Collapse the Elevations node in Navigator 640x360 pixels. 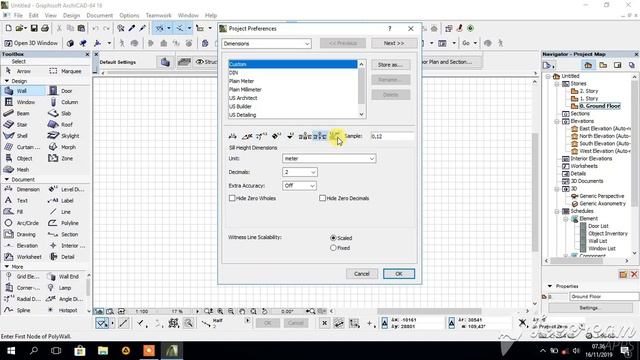(x=557, y=121)
